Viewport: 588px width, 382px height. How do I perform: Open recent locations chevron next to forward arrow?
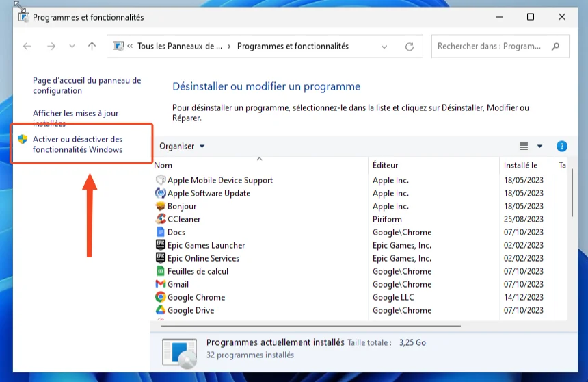point(72,46)
